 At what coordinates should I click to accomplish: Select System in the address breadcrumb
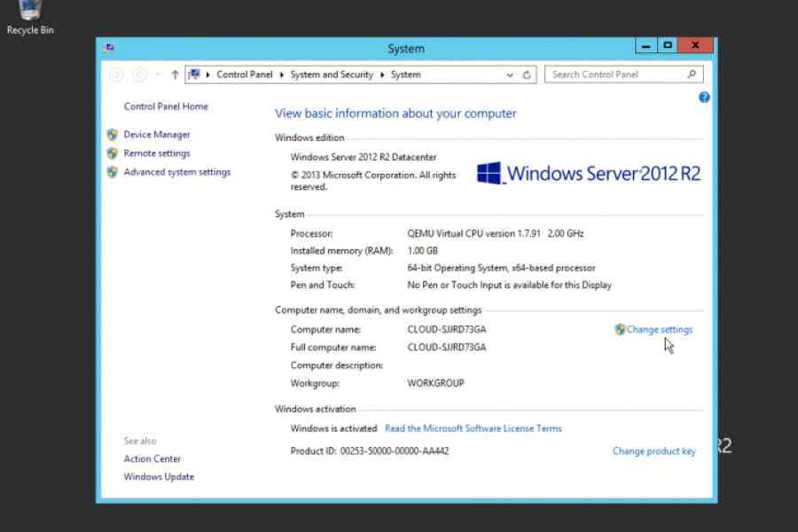pyautogui.click(x=405, y=74)
